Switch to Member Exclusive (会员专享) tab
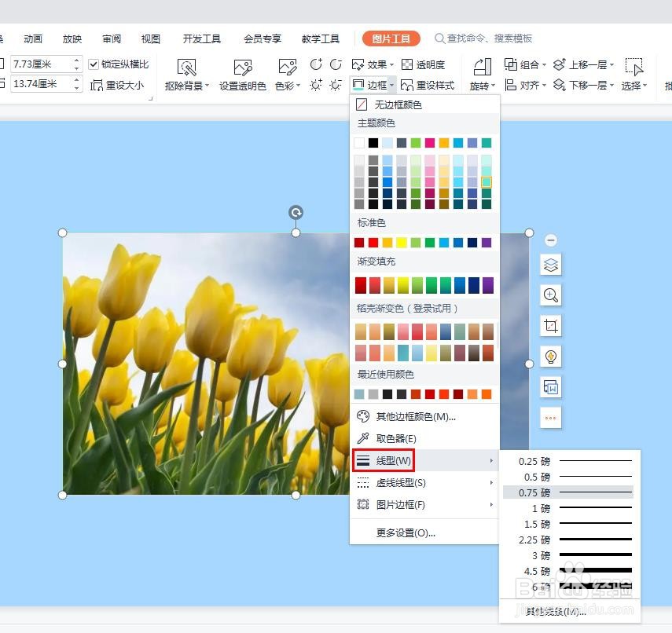672x633 pixels. pyautogui.click(x=263, y=39)
